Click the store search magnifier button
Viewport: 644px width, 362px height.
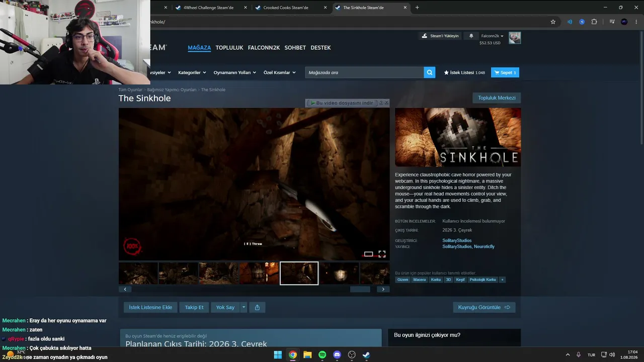tap(430, 72)
